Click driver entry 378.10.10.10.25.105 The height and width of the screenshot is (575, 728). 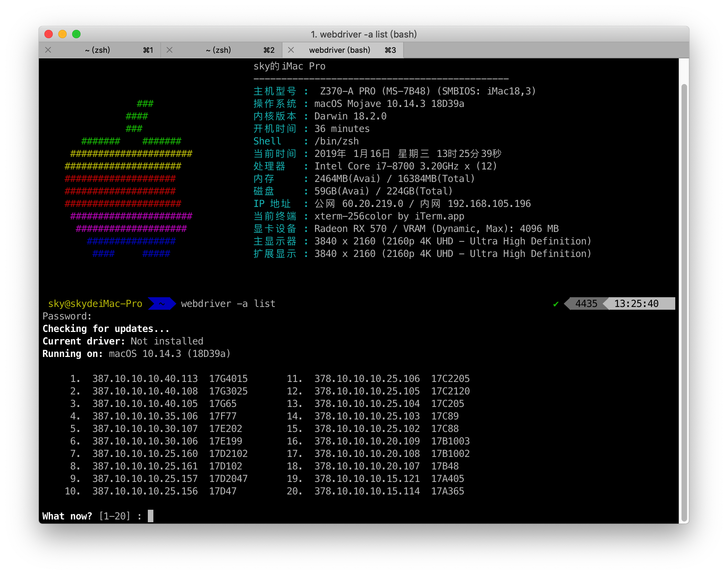367,391
